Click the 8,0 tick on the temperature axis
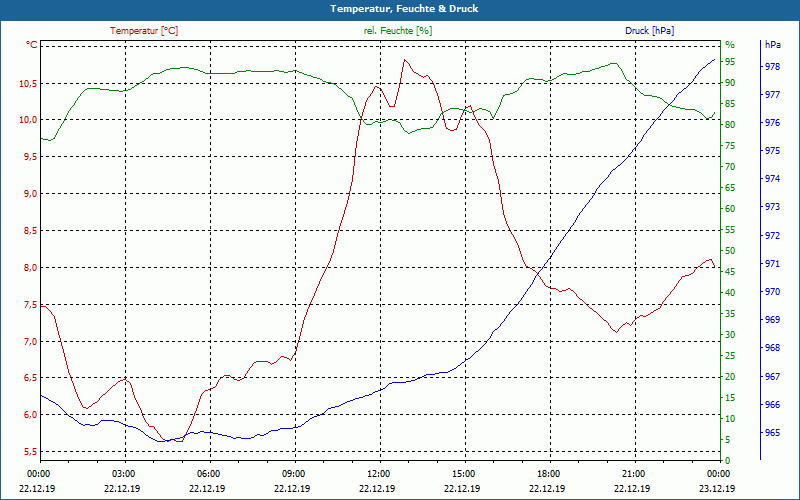Viewport: 800px width, 500px height. [x=30, y=267]
